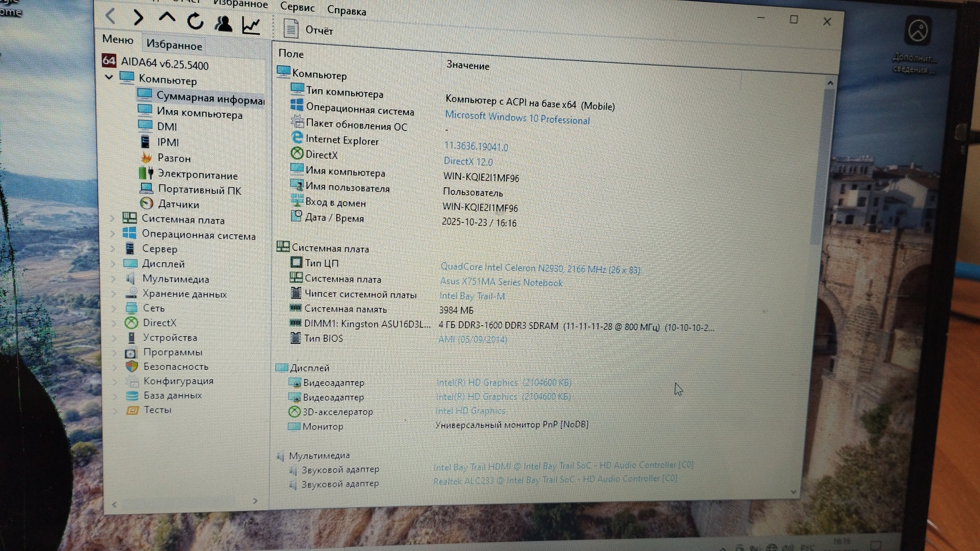Click the Up arrow toolbar icon
This screenshot has height=551, width=980.
click(167, 18)
